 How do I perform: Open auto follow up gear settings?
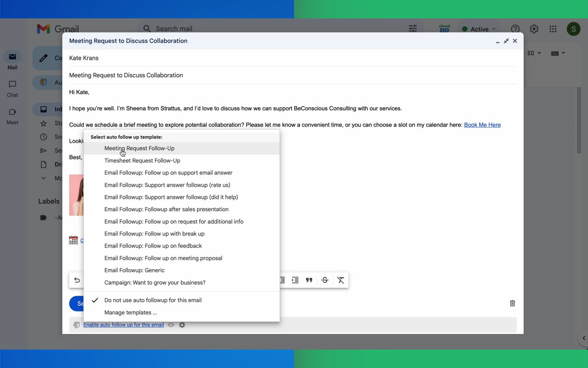tap(182, 325)
